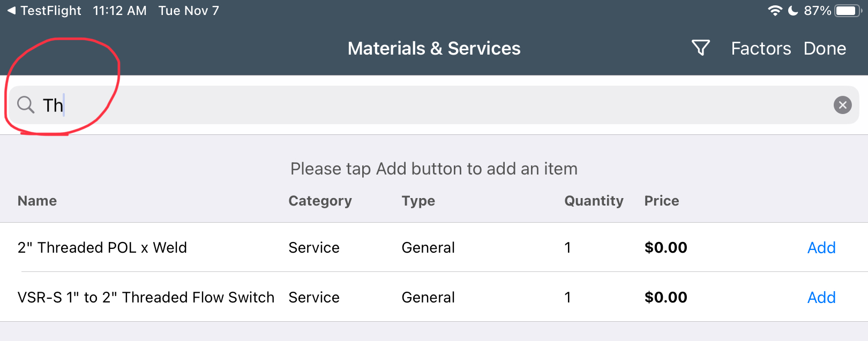Clear the search field with X icon

pyautogui.click(x=842, y=105)
